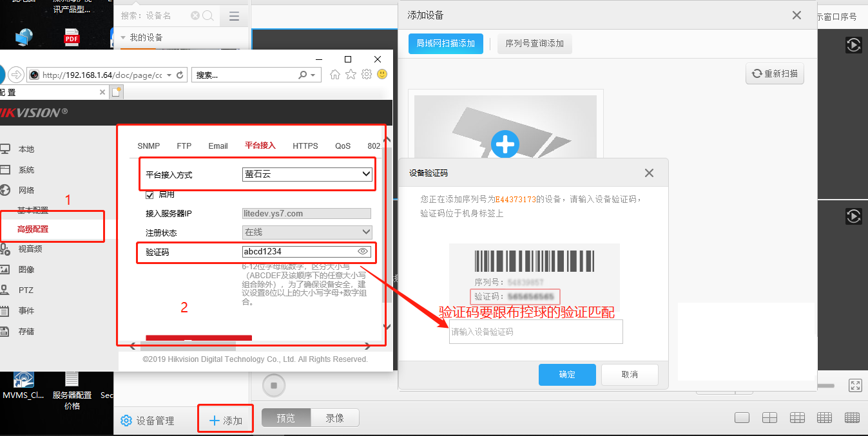
Task: Switch to four-window grid layout
Action: click(x=769, y=418)
